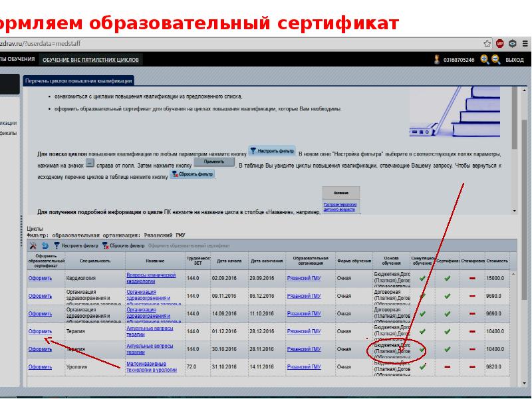Click the zoom in magnifier icon

point(485,59)
